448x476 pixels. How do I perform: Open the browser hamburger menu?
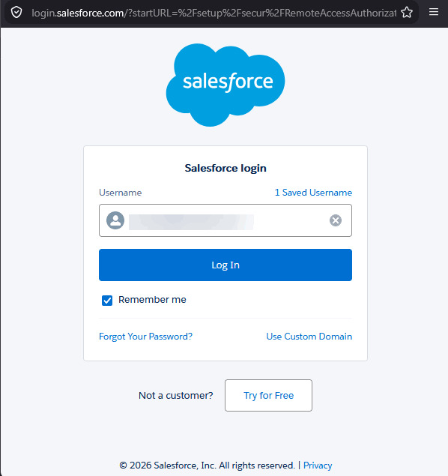point(434,12)
